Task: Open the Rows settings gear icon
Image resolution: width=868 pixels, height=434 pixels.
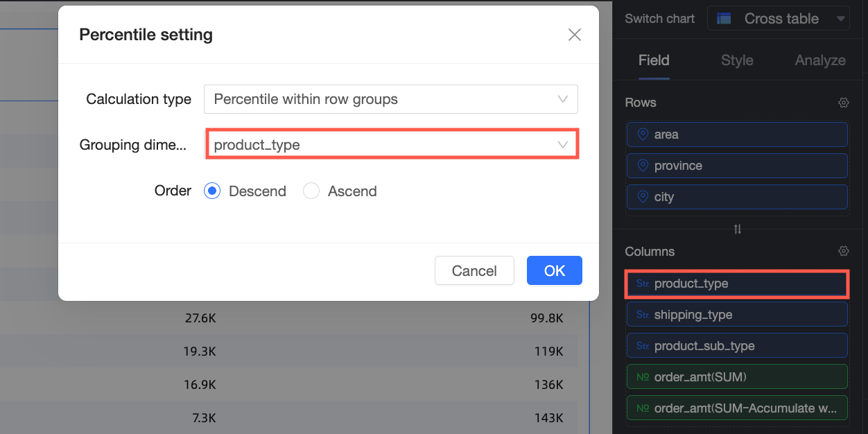Action: click(x=844, y=103)
